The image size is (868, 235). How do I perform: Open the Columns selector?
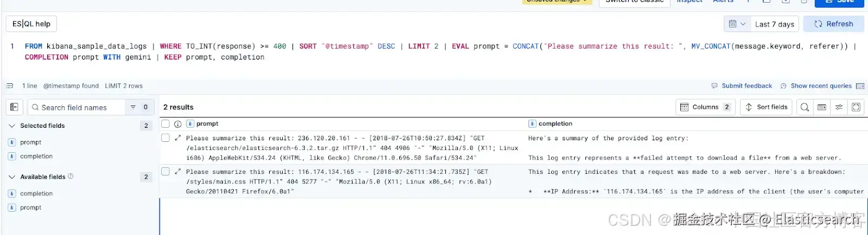pos(706,107)
